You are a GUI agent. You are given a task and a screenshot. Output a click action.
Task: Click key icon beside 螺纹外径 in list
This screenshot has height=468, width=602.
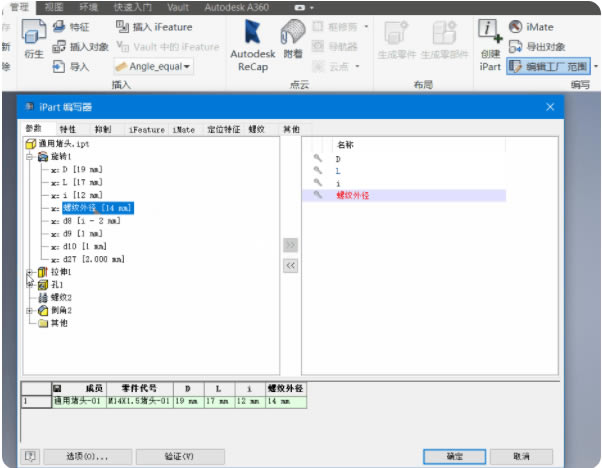[x=318, y=195]
